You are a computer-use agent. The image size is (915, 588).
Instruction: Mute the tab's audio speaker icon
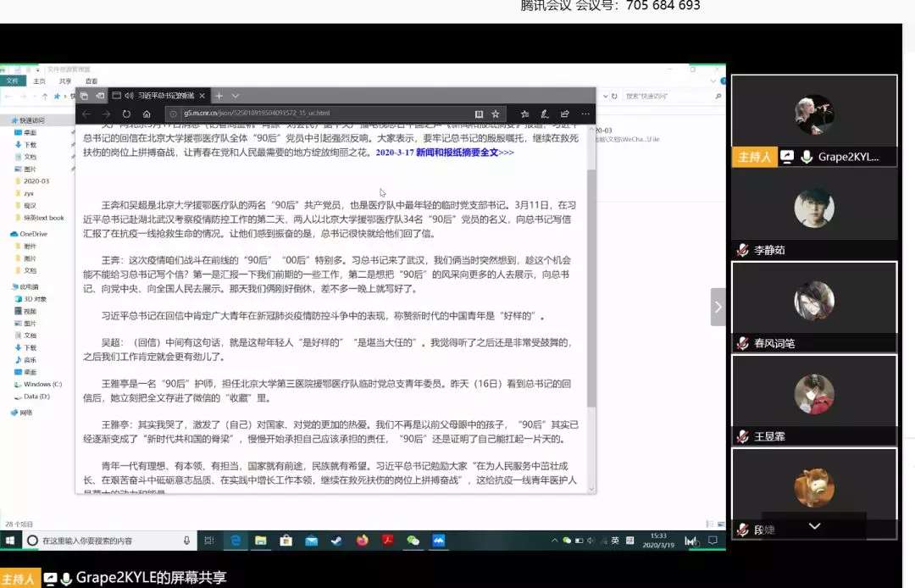coord(129,96)
